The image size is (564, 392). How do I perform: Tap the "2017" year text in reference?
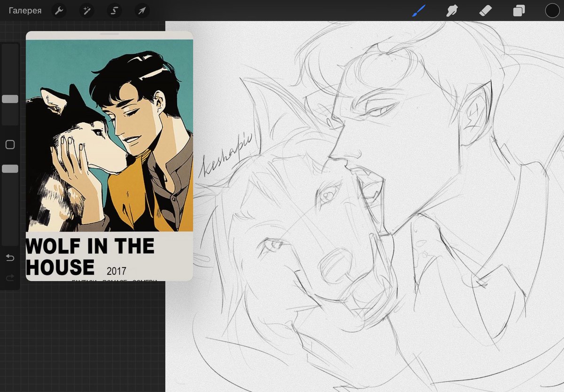pos(116,271)
